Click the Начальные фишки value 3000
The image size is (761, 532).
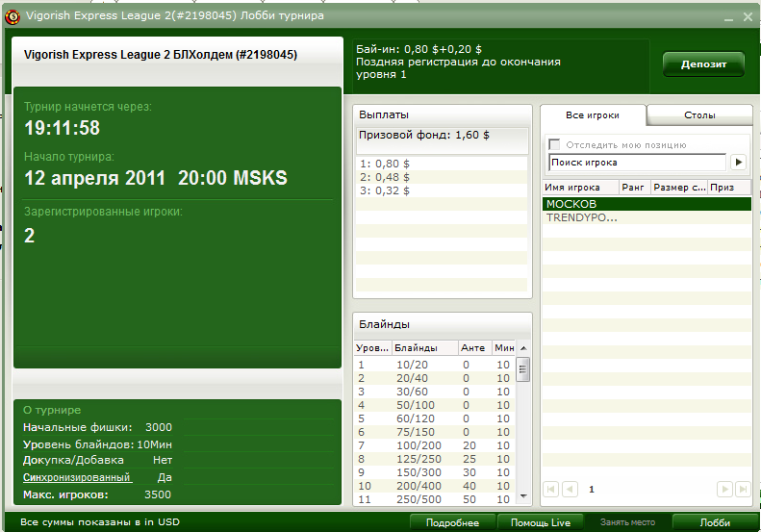159,428
